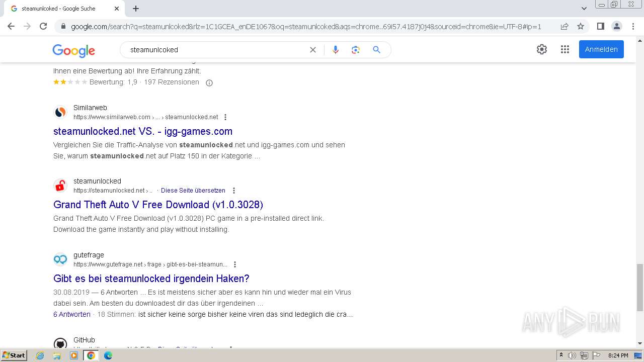The height and width of the screenshot is (362, 644).
Task: Open Chrome three-dot menu
Action: (633, 26)
